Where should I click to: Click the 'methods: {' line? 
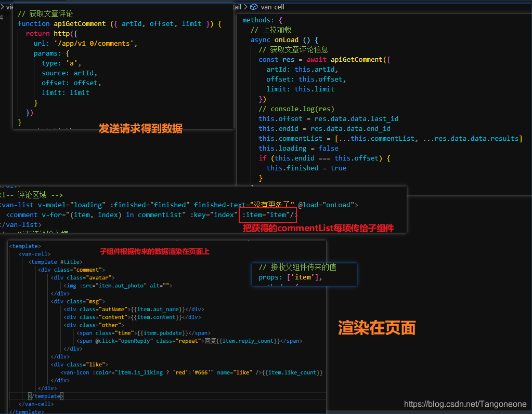(262, 20)
